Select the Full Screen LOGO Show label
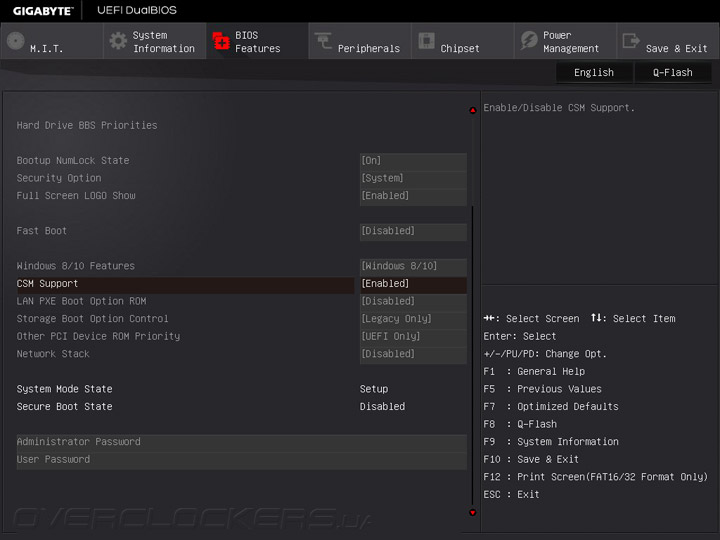Image resolution: width=720 pixels, height=540 pixels. [76, 196]
